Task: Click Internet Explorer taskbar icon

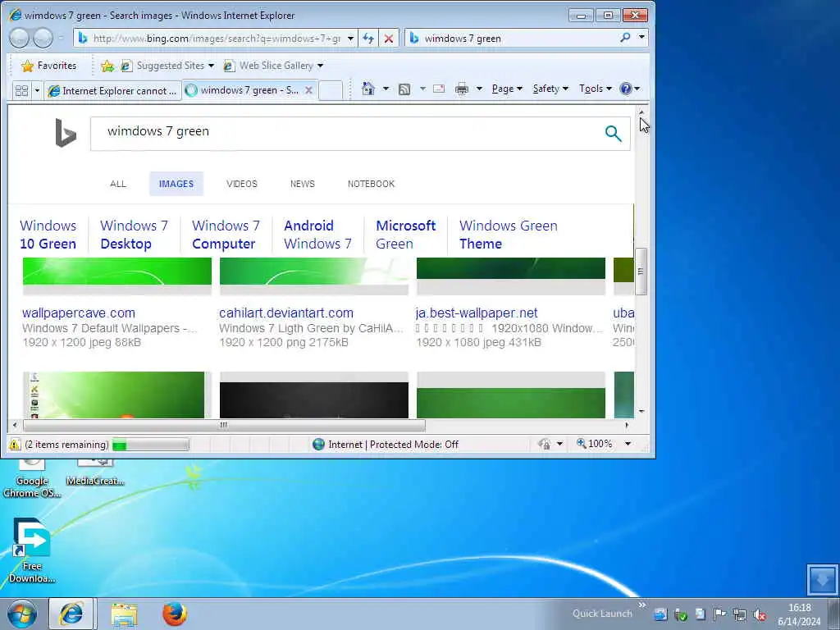Action: tap(71, 614)
